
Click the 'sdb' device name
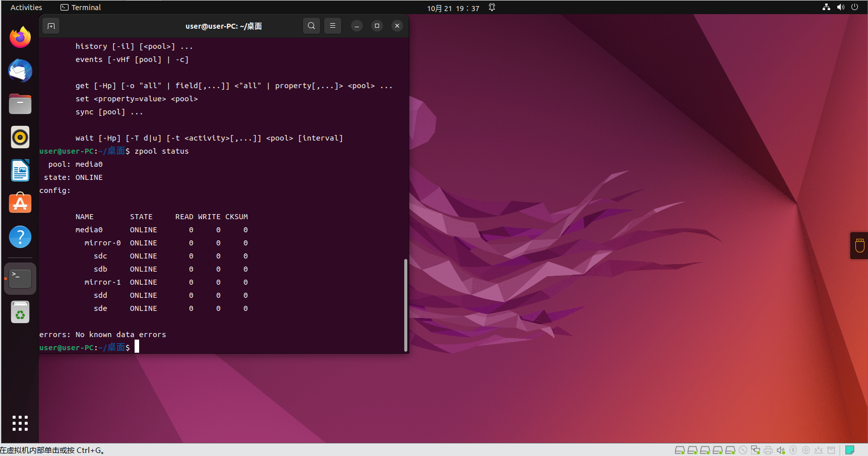click(100, 269)
